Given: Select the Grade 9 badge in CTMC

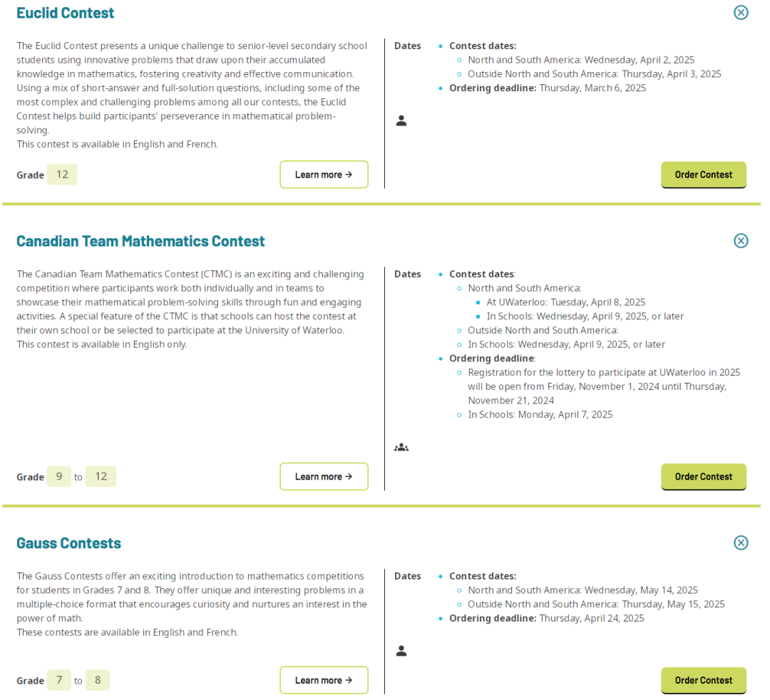Looking at the screenshot, I should 59,477.
